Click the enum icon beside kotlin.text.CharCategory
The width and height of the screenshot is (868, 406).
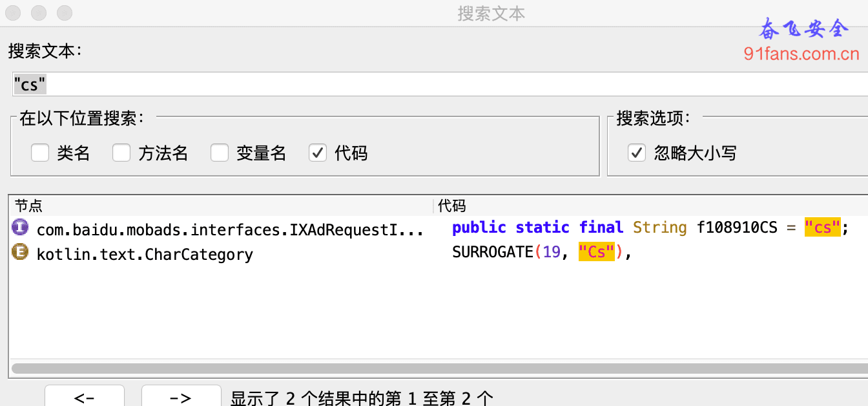pos(20,253)
